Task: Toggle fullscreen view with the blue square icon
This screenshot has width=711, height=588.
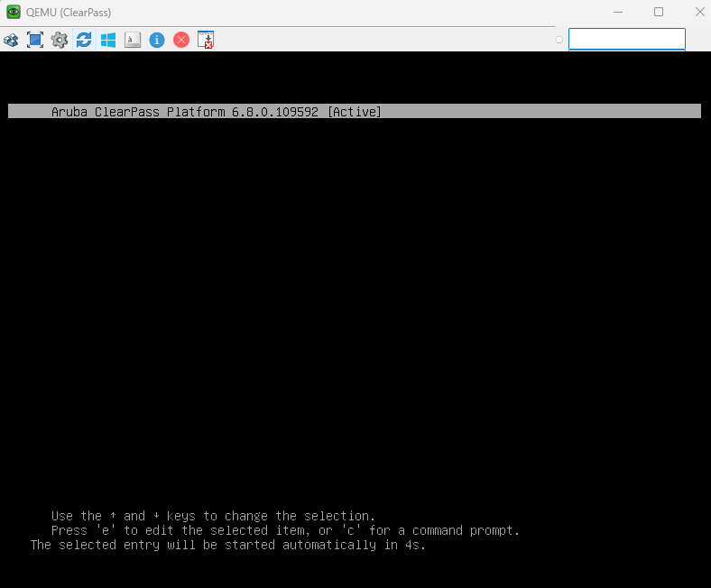Action: tap(35, 40)
